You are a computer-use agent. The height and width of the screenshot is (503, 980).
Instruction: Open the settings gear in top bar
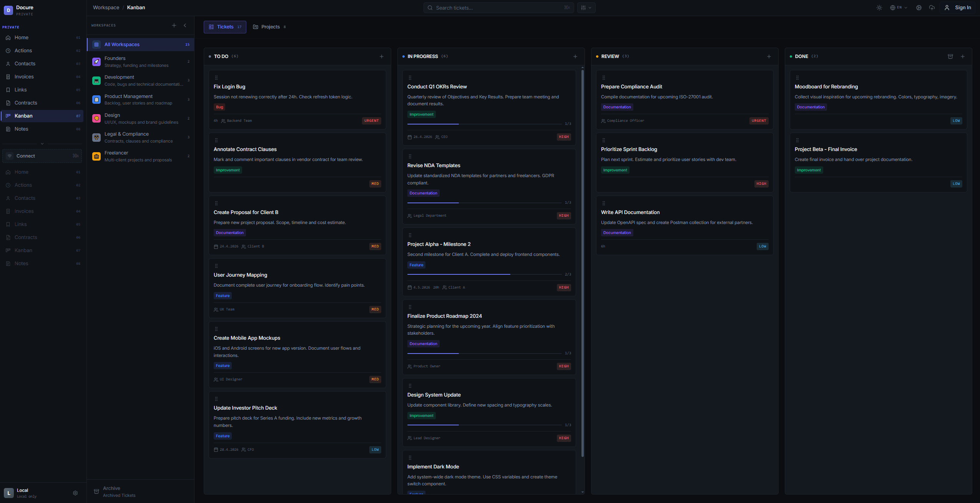click(x=919, y=8)
